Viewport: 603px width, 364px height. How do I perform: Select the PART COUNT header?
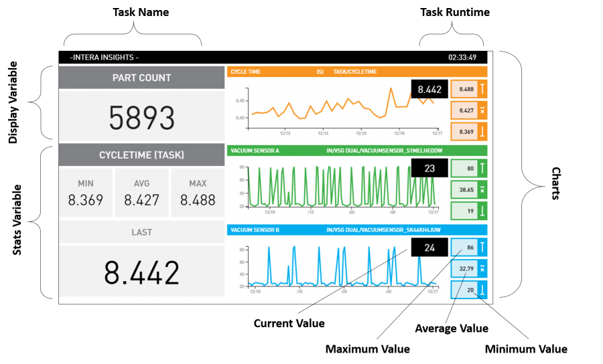[141, 78]
